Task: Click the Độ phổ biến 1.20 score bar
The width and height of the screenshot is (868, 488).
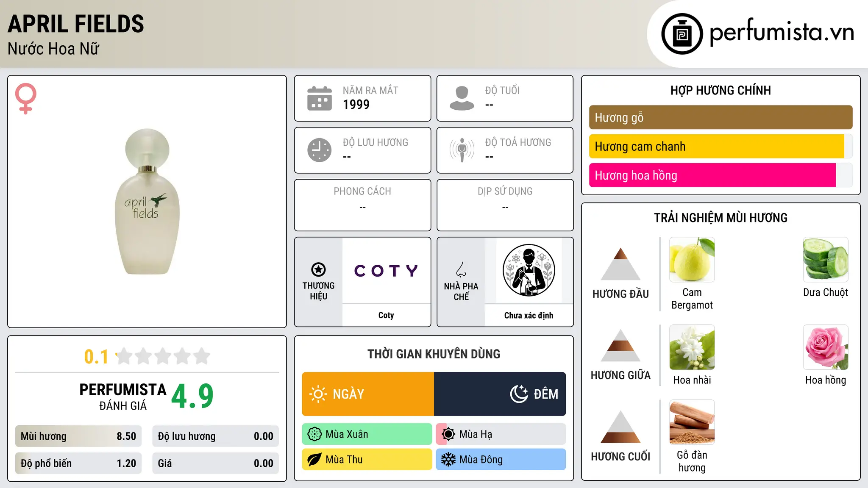Action: point(78,463)
